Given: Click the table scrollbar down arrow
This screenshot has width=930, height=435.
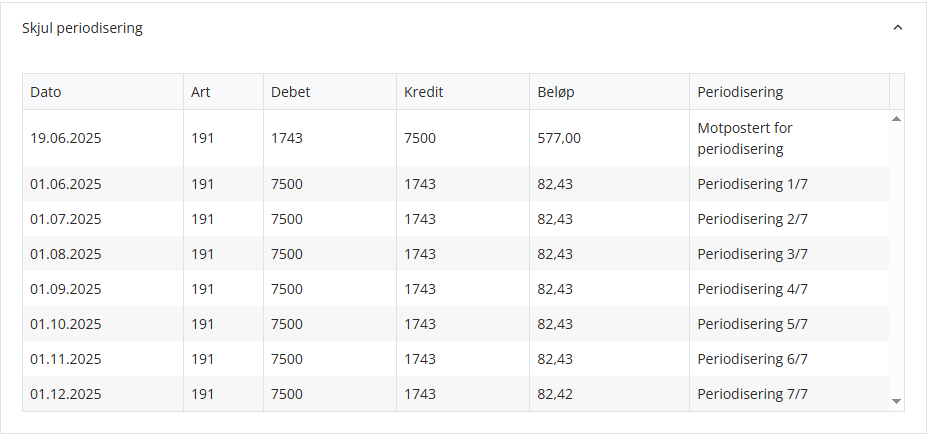Looking at the screenshot, I should pos(896,402).
